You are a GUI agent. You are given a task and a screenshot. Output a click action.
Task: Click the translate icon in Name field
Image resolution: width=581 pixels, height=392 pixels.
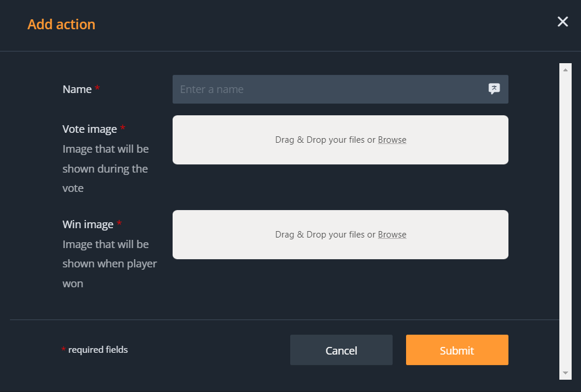tap(494, 89)
